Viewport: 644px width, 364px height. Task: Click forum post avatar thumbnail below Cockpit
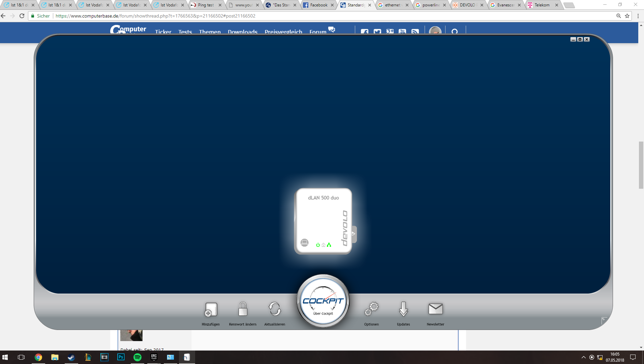(x=131, y=336)
